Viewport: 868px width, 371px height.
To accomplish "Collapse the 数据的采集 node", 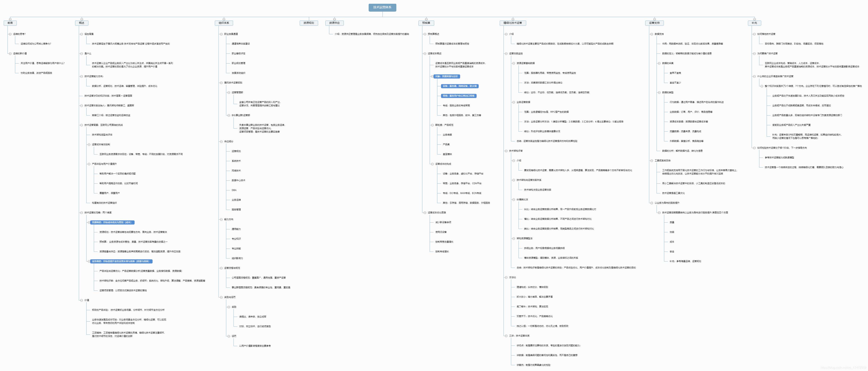I will [659, 63].
